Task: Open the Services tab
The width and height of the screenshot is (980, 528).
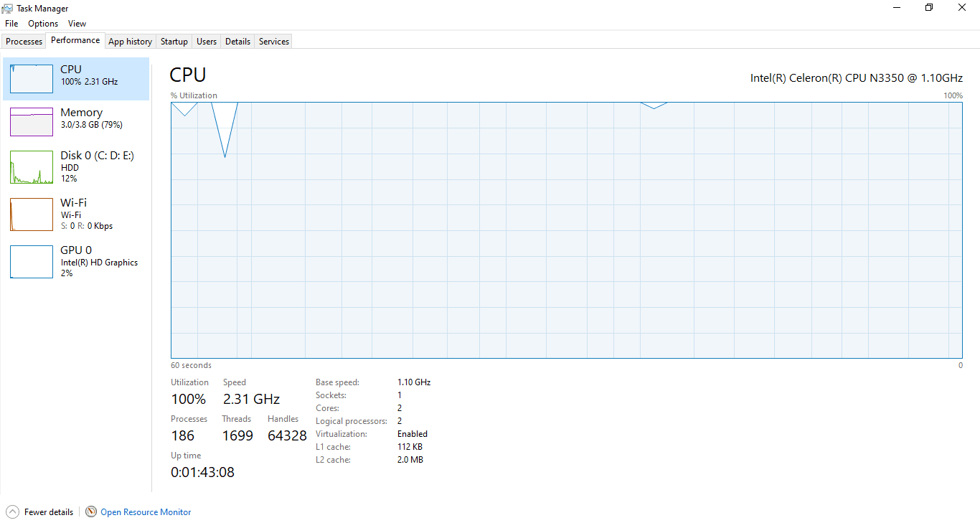Action: tap(274, 42)
